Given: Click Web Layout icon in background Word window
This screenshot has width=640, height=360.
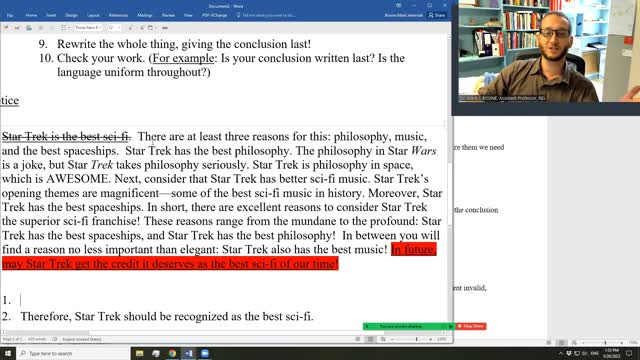Looking at the screenshot, I should click(x=574, y=343).
